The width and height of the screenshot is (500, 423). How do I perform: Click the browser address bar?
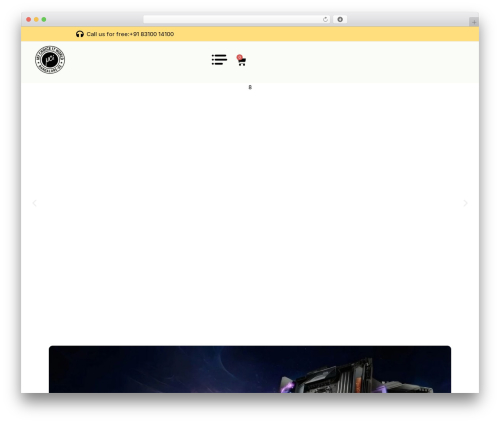click(237, 20)
